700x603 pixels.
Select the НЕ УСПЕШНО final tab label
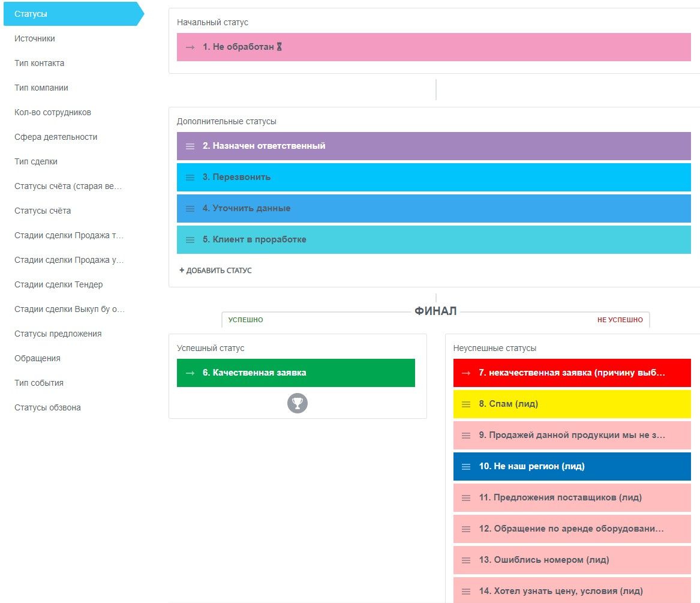(620, 320)
